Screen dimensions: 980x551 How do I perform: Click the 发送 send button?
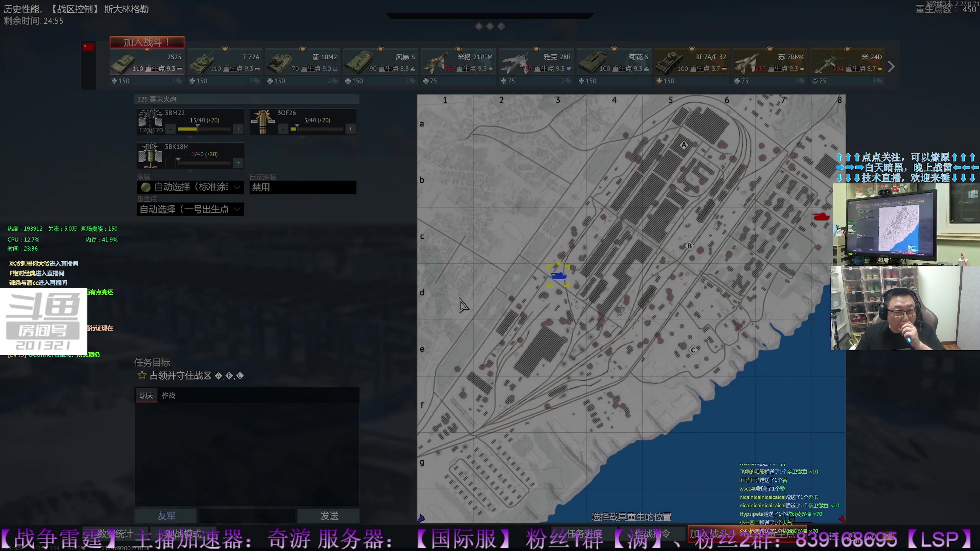(328, 516)
